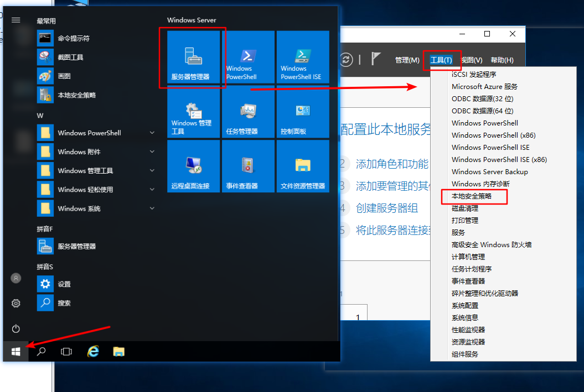Open 搜索 app under 拼音S
The width and height of the screenshot is (584, 392).
tap(96, 303)
